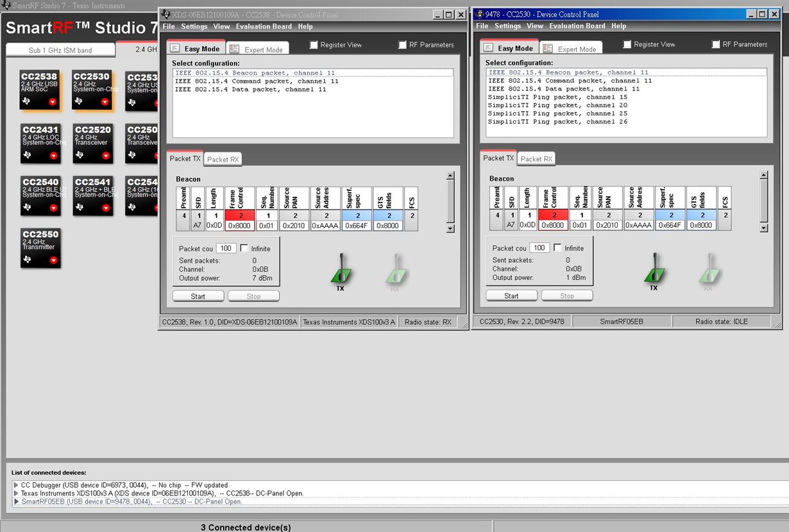Enable Register View in CC2538 panel
Screen dimensions: 789x532
pos(314,45)
